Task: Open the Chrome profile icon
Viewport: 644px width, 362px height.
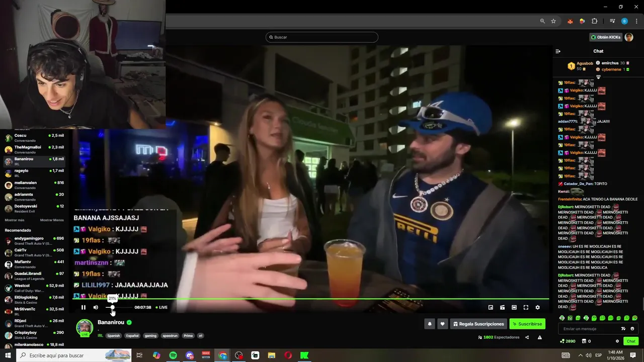Action: 624,21
